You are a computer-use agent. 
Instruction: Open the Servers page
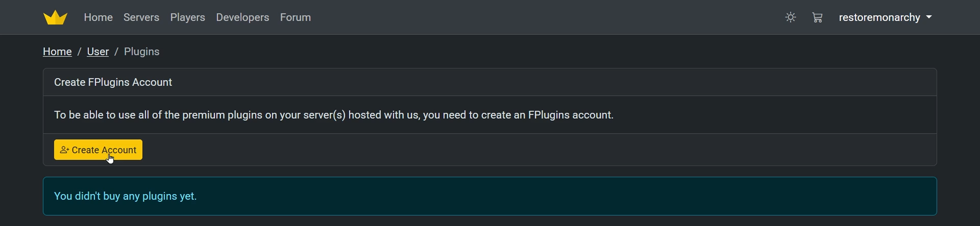141,17
